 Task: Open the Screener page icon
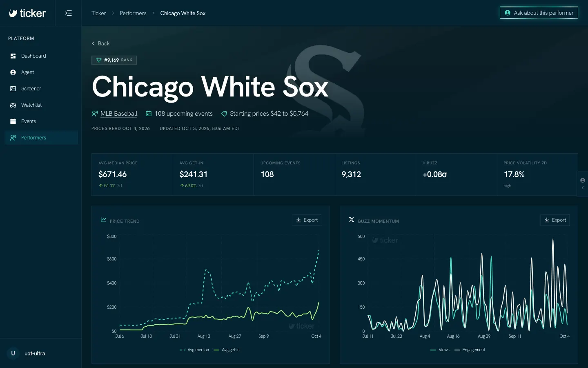[13, 89]
